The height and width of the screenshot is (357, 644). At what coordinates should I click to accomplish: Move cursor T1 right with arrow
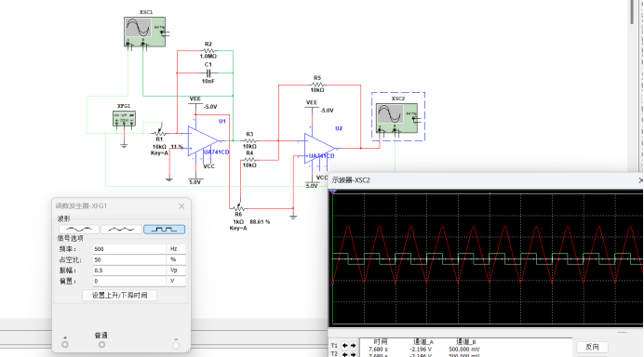click(x=353, y=346)
